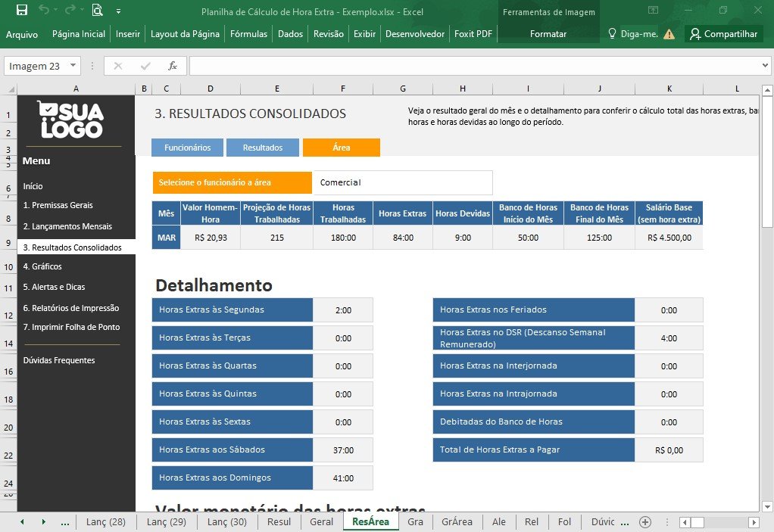
Task: Click the Undo arrow icon
Action: pyautogui.click(x=44, y=10)
